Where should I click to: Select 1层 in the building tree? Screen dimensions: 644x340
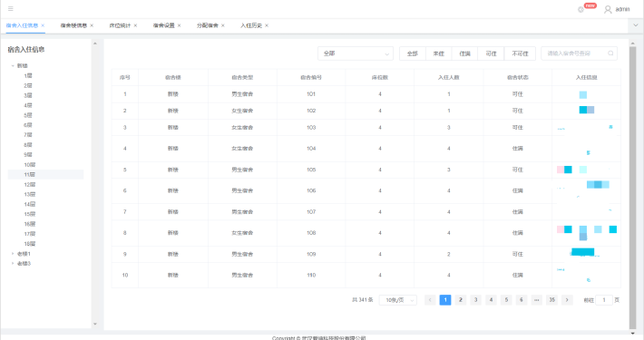coord(28,76)
